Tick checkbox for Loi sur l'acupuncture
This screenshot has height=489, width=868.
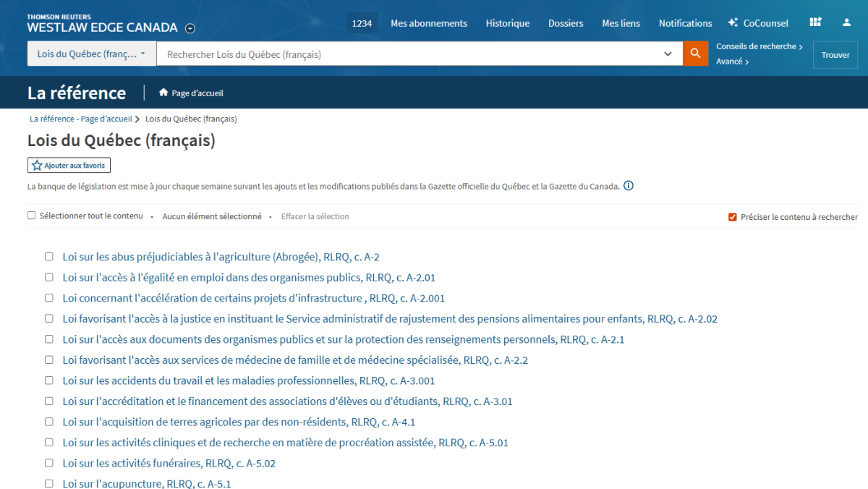click(49, 483)
